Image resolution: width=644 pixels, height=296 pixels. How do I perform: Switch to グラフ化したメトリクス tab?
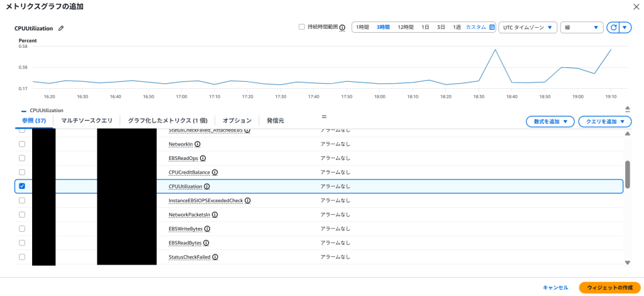pos(167,120)
